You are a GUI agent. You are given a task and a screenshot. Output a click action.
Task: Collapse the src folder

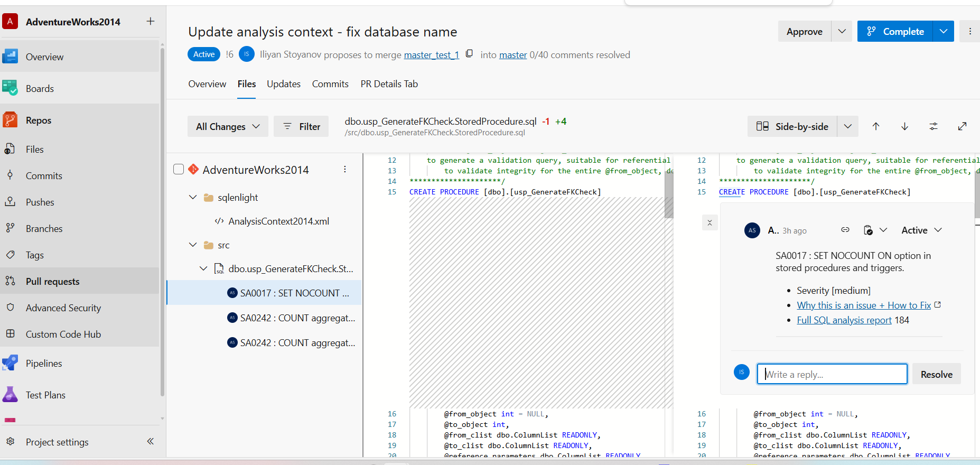193,245
